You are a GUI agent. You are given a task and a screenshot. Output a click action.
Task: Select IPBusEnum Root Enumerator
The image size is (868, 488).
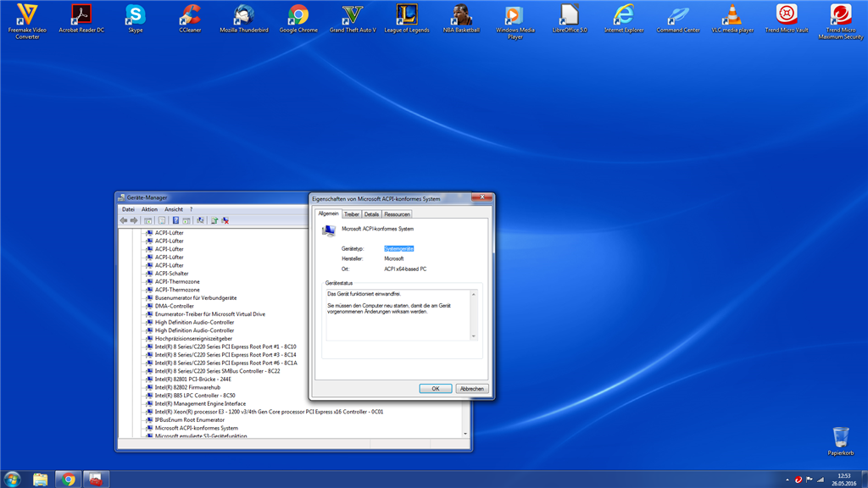pyautogui.click(x=189, y=420)
